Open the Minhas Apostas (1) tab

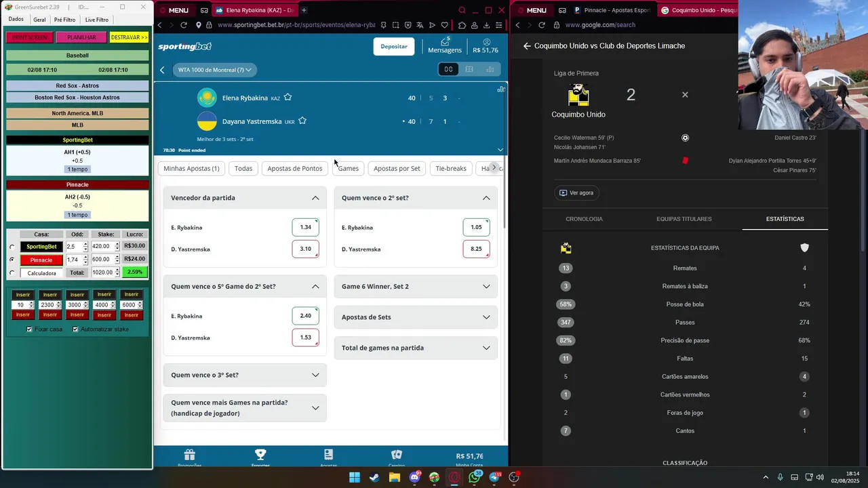tap(191, 168)
